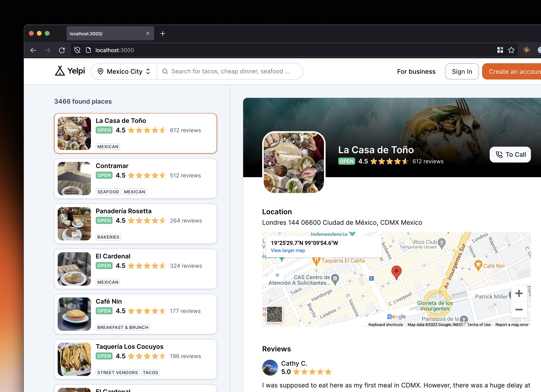Open the Mexico City location dropdown

[124, 71]
